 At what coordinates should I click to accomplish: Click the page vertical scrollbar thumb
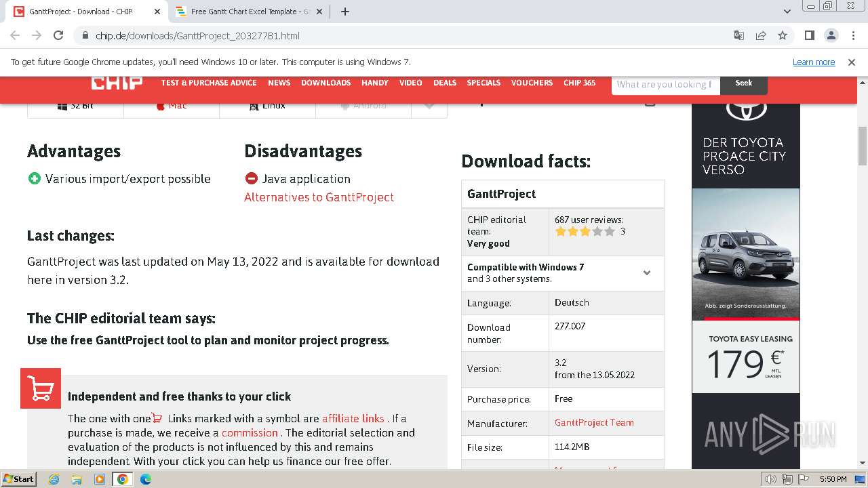pos(863,146)
